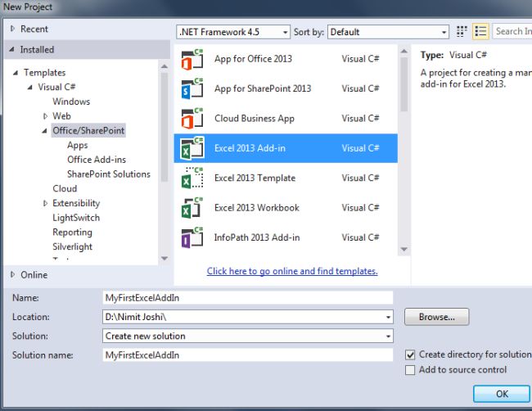The width and height of the screenshot is (532, 411).
Task: Click template list scroll down arrow
Action: pos(404,250)
